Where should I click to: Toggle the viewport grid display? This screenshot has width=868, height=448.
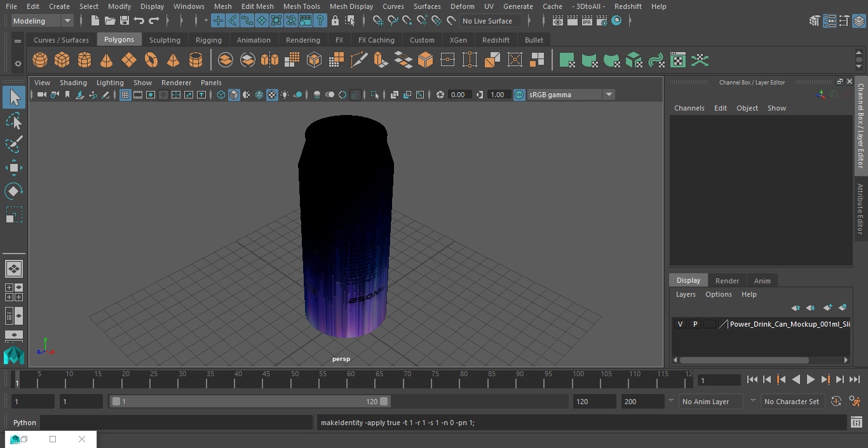(125, 95)
